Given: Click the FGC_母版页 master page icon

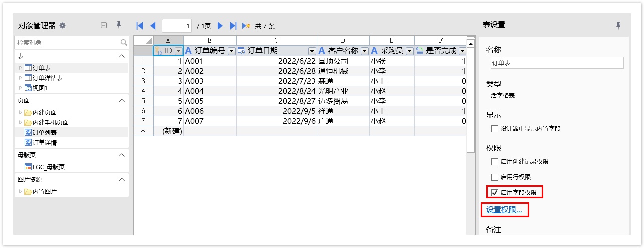Looking at the screenshot, I should point(28,167).
